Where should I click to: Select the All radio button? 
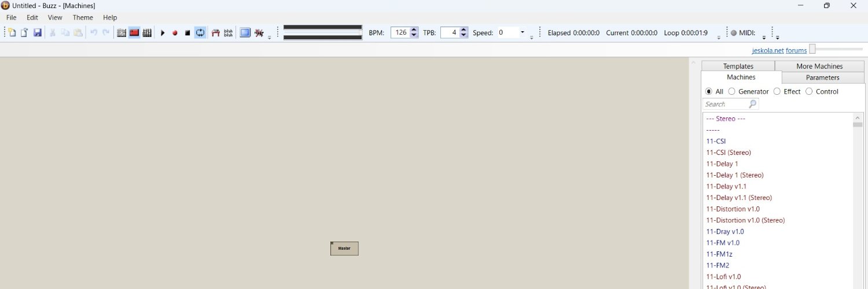tap(709, 91)
